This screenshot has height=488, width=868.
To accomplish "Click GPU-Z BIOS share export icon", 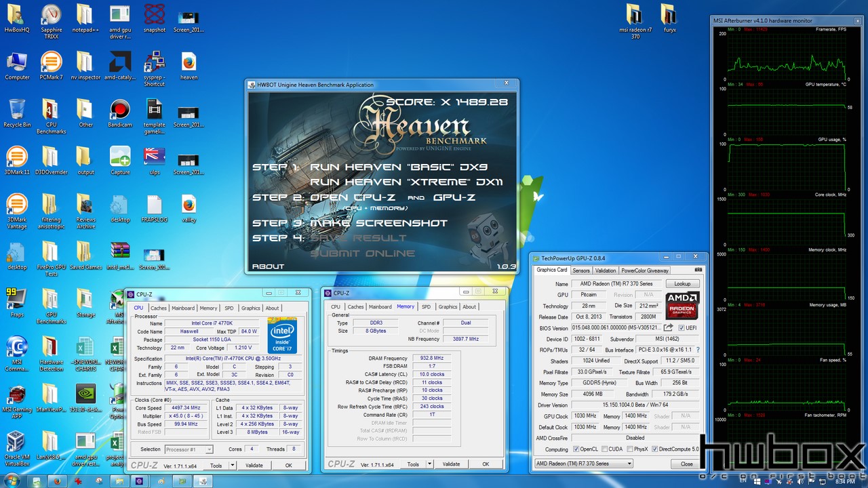I will point(668,328).
